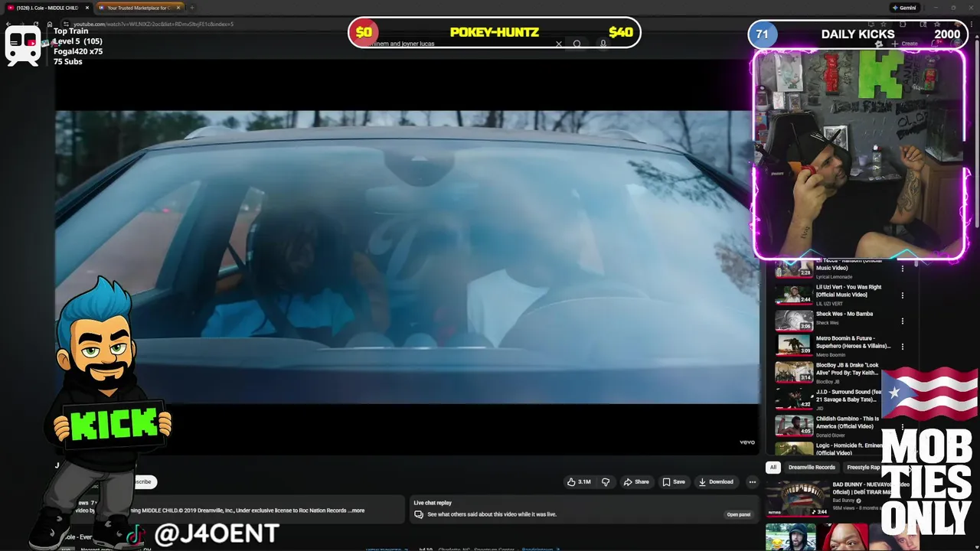980x551 pixels.
Task: Open Logic - Homicide ft. Eminem video
Action: [850, 448]
